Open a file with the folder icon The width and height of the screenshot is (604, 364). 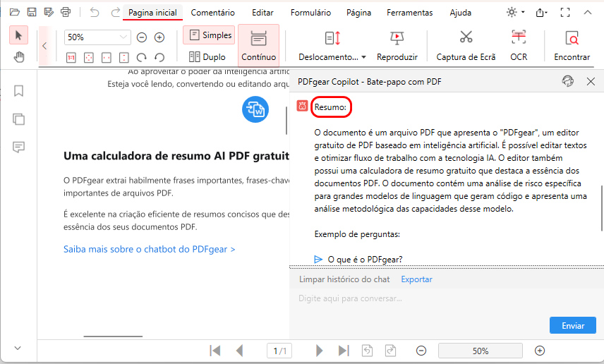pyautogui.click(x=15, y=12)
